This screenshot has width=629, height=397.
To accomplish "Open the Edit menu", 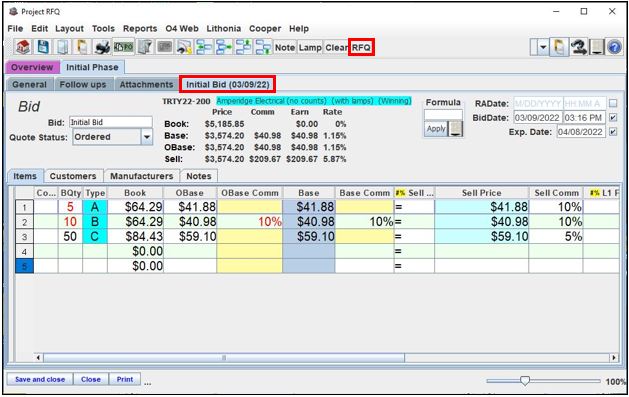I will [x=39, y=28].
